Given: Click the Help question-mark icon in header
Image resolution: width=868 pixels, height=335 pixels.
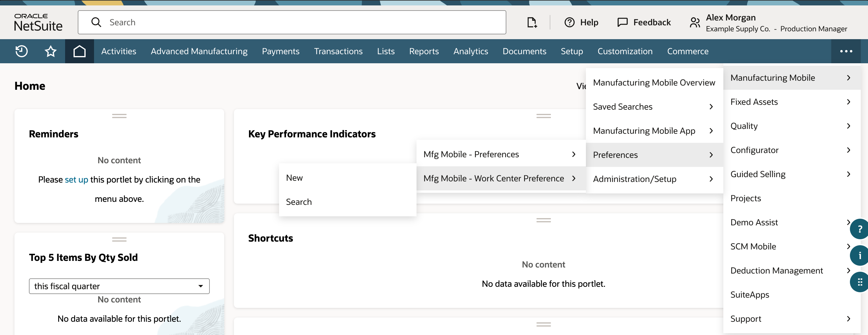Looking at the screenshot, I should 569,22.
